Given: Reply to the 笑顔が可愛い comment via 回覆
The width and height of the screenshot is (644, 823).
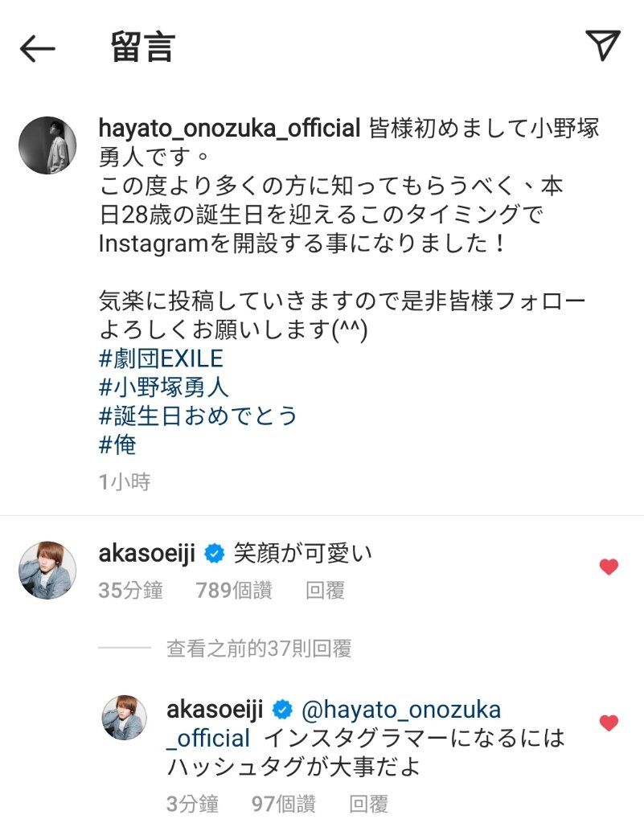Looking at the screenshot, I should click(326, 591).
